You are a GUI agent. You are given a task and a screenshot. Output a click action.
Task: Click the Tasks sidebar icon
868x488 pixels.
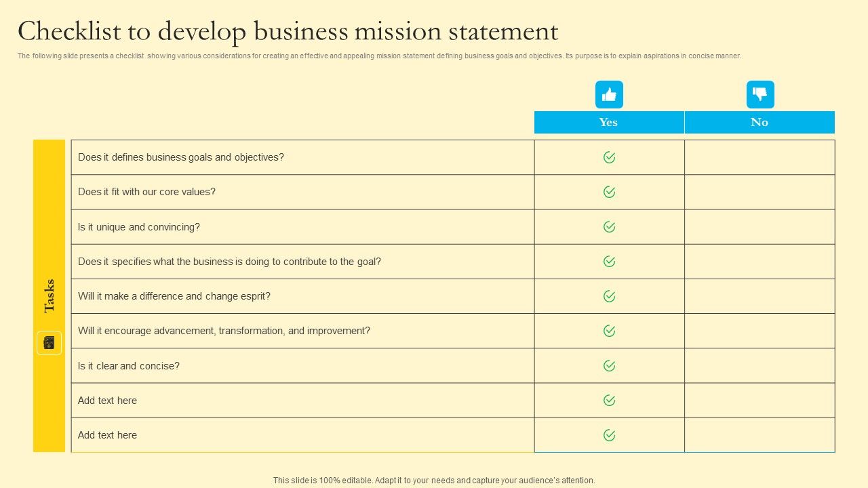pos(49,343)
